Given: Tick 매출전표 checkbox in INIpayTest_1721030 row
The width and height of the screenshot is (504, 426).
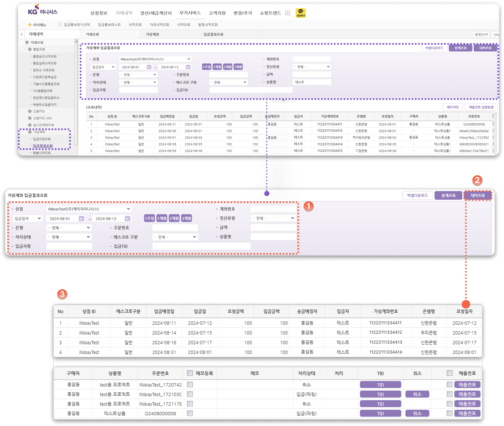Looking at the screenshot, I should [x=449, y=394].
